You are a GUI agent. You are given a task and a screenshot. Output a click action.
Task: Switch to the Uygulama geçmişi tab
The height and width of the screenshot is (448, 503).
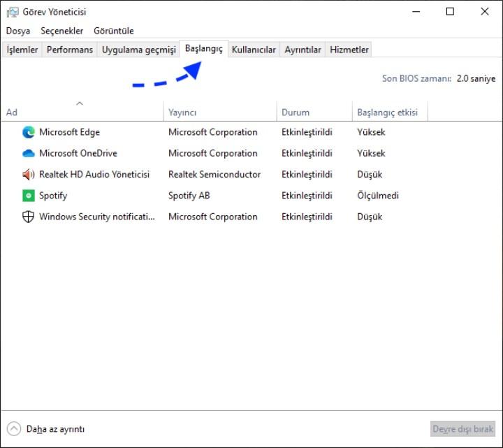click(138, 50)
